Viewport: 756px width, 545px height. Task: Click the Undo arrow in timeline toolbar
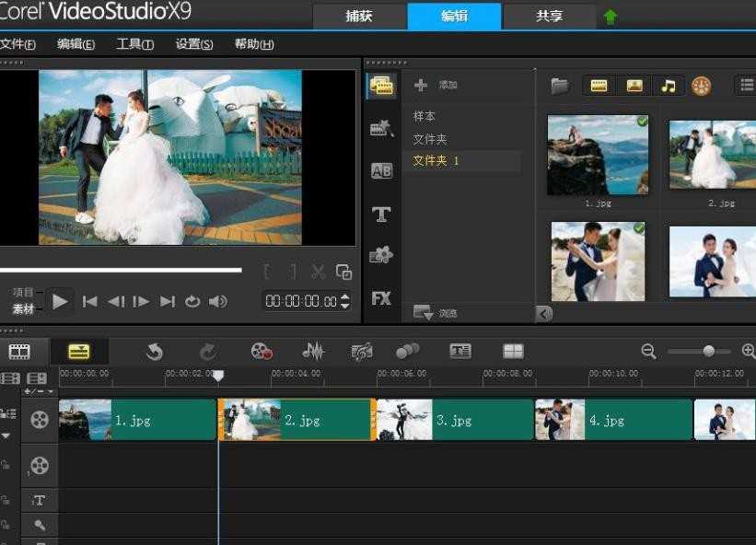(x=155, y=352)
